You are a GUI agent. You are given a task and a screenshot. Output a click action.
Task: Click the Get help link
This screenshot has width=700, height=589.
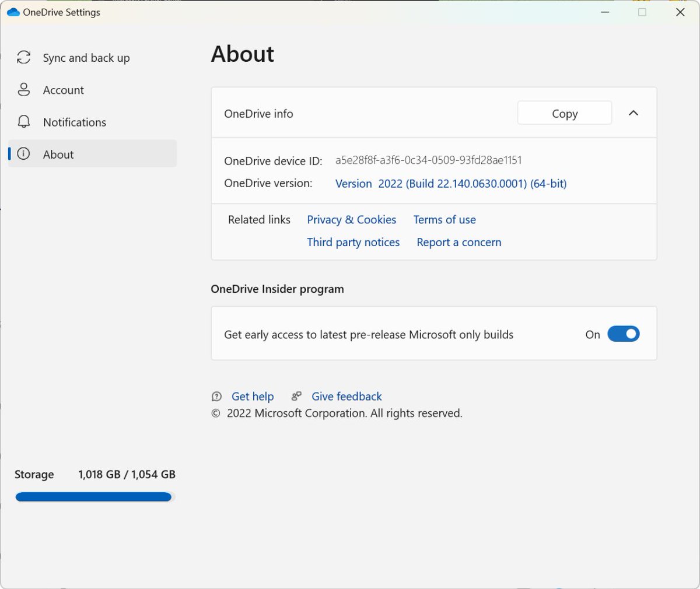pyautogui.click(x=253, y=397)
